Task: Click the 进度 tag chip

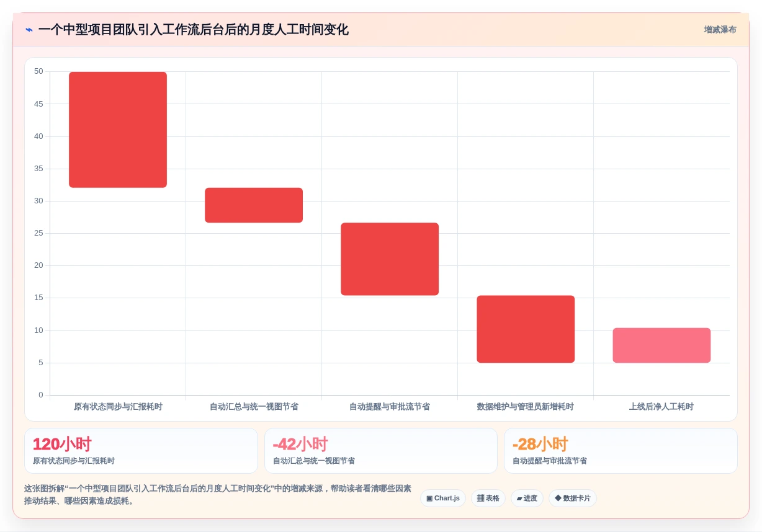Action: pos(527,499)
